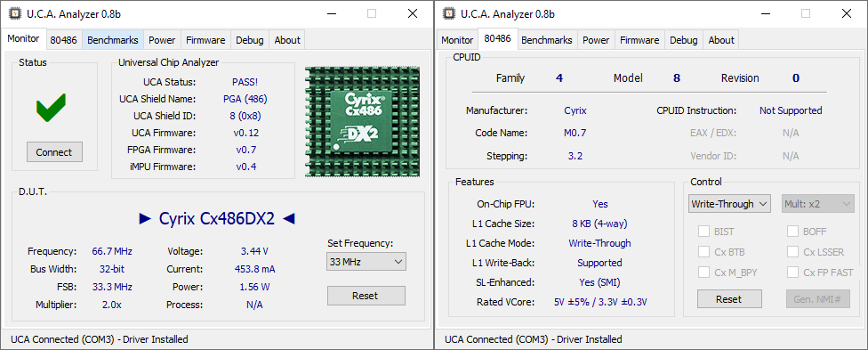
Task: Toggle the Cx M_BPY checkbox
Action: tap(703, 273)
